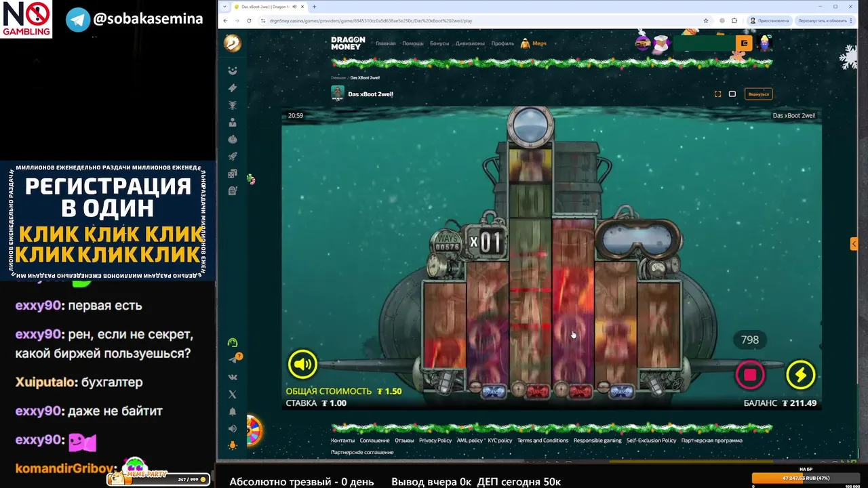Click the НА БР orange progress bar
The height and width of the screenshot is (488, 868).
coord(806,478)
